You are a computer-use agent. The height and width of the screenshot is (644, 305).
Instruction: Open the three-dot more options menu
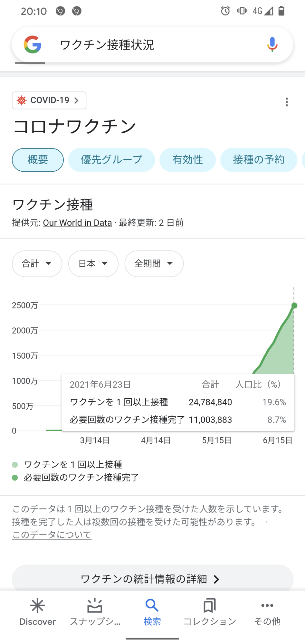click(287, 102)
